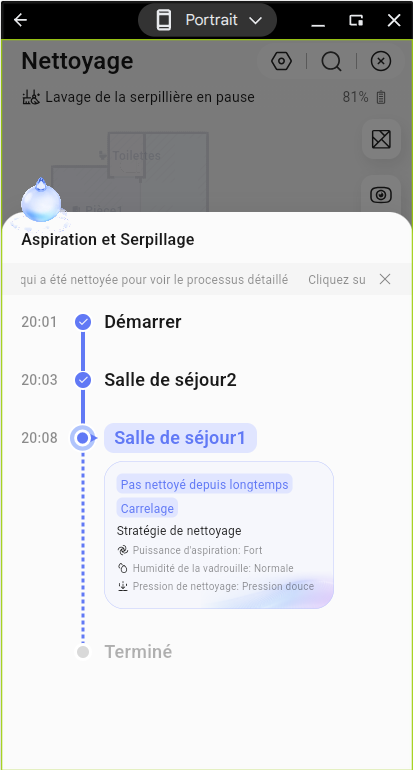Click the current step marker at 20:08
Viewport: 413px width, 770px height.
pos(83,438)
